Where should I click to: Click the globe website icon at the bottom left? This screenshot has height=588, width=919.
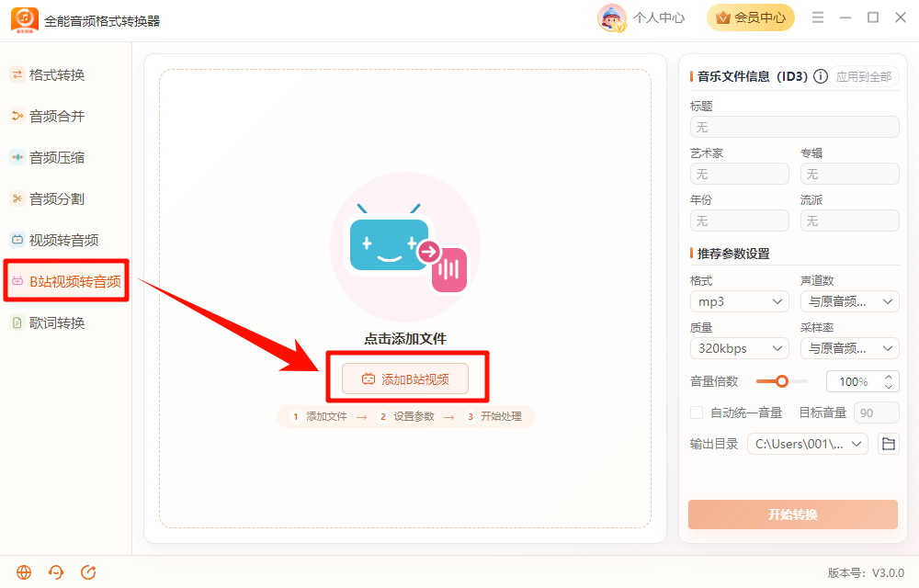coord(24,572)
